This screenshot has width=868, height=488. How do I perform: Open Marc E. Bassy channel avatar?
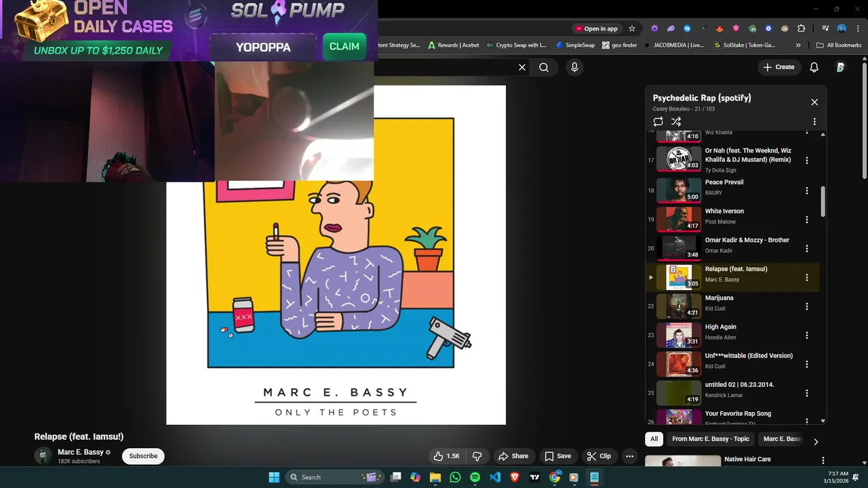click(x=43, y=455)
